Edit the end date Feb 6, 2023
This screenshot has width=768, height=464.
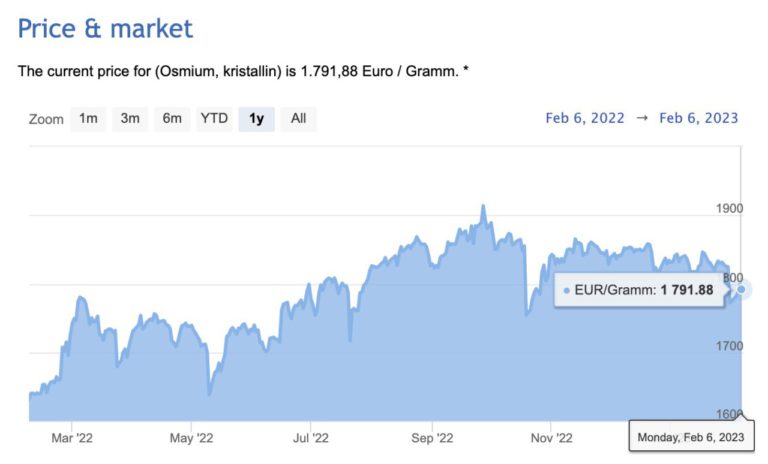pyautogui.click(x=699, y=118)
